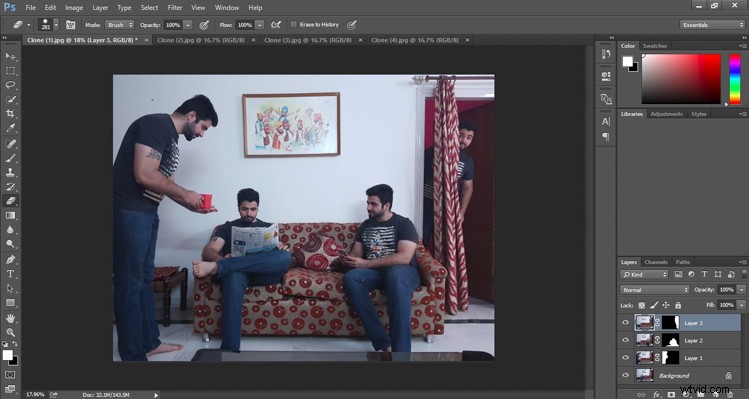Open the layer Opacity dropdown arrow
Viewport: 749px width, 399px height.
click(x=741, y=290)
